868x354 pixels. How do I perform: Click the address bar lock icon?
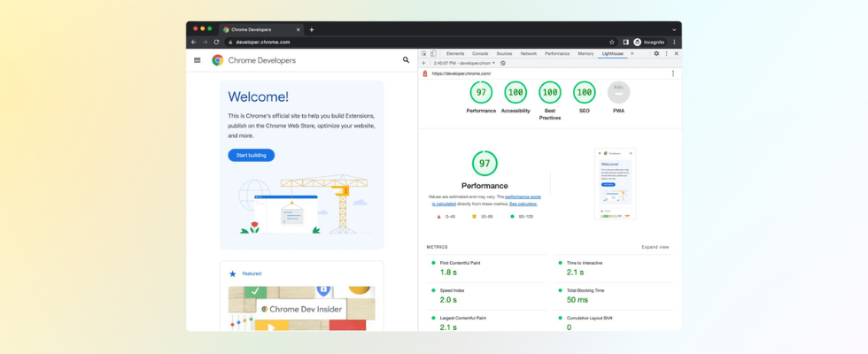(x=230, y=42)
